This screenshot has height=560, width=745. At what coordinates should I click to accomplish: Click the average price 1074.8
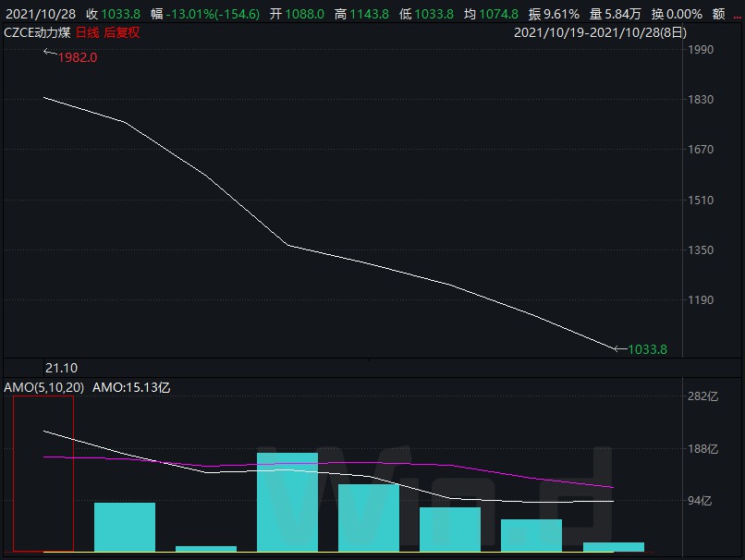click(x=498, y=14)
